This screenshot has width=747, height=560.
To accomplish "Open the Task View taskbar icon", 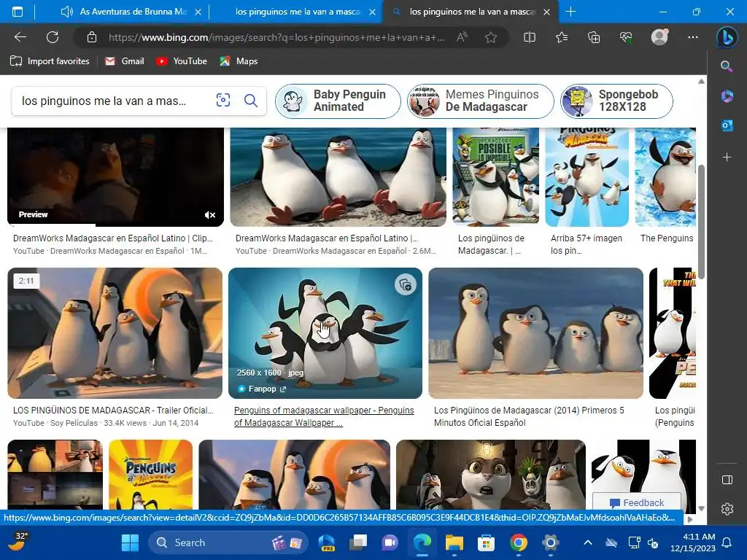I will coord(358,542).
